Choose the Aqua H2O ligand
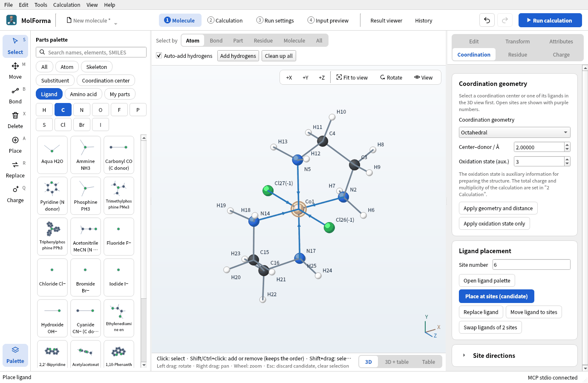This screenshot has width=588, height=383. pyautogui.click(x=52, y=155)
